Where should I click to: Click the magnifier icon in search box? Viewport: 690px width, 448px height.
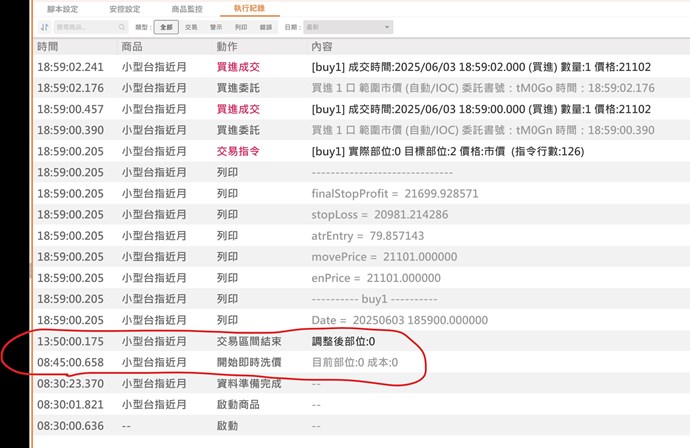122,29
